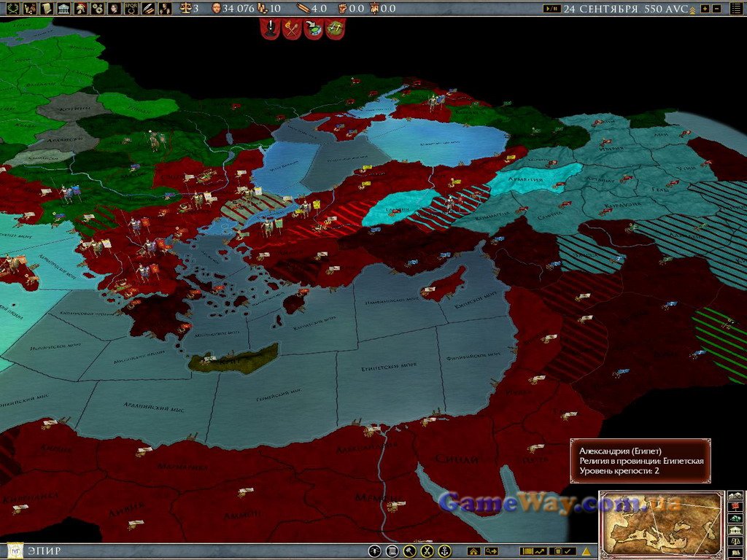747x560 pixels.
Task: Toggle the game pause/play button
Action: (x=551, y=9)
